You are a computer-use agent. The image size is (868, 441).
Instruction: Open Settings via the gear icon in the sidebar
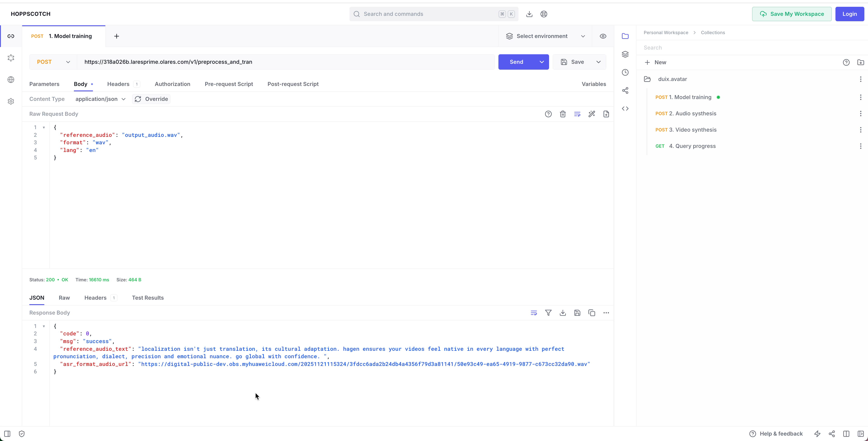(11, 102)
